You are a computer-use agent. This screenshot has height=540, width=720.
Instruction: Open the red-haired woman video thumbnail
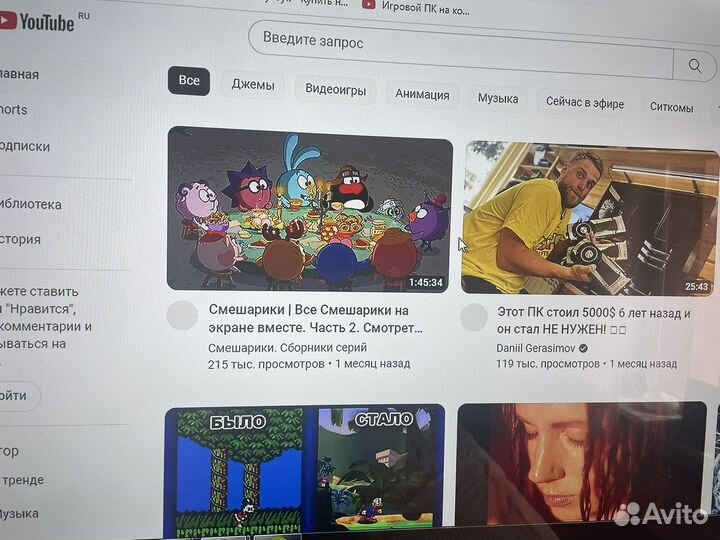pos(580,470)
